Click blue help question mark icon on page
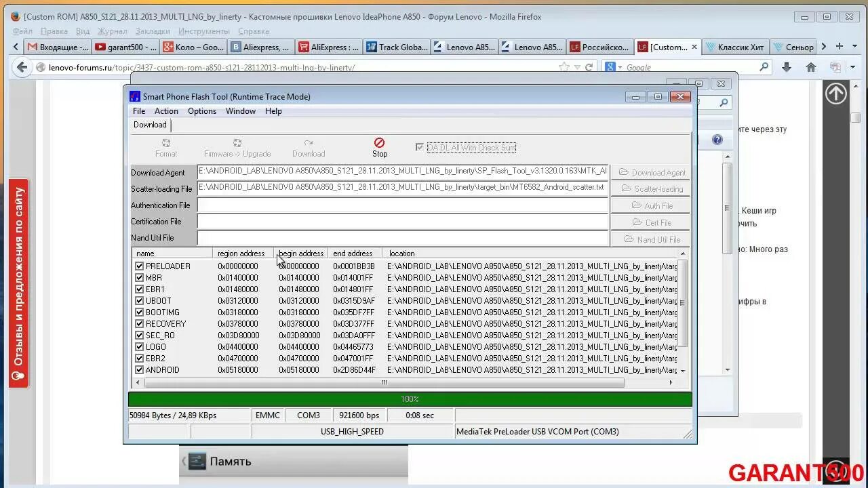This screenshot has width=868, height=488. pos(717,140)
